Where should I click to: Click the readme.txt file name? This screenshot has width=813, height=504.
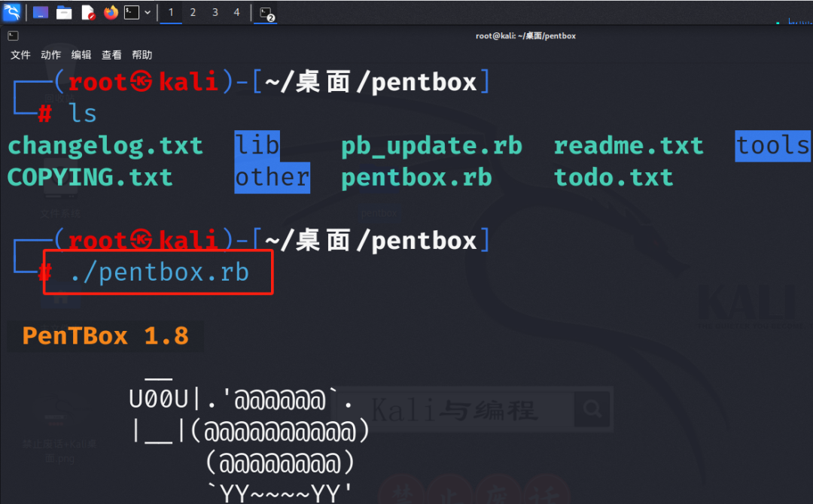click(629, 146)
